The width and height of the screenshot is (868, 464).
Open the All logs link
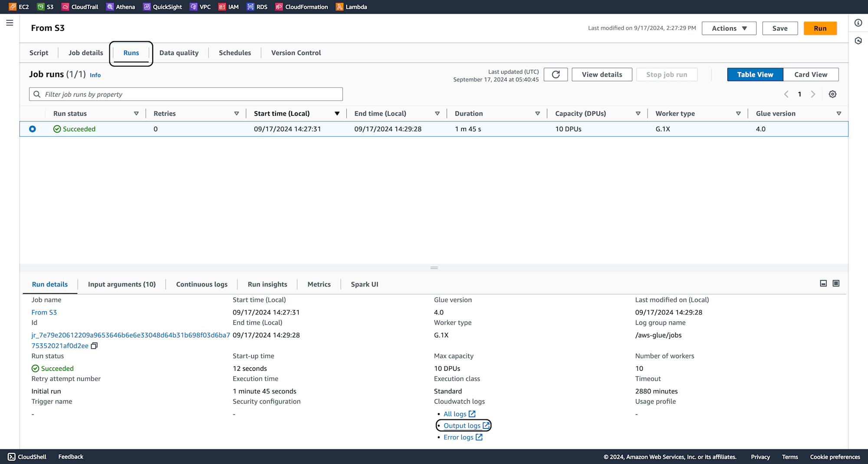459,414
